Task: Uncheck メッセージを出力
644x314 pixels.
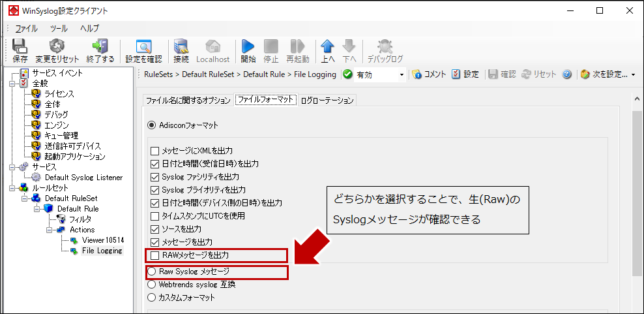Action: 154,242
